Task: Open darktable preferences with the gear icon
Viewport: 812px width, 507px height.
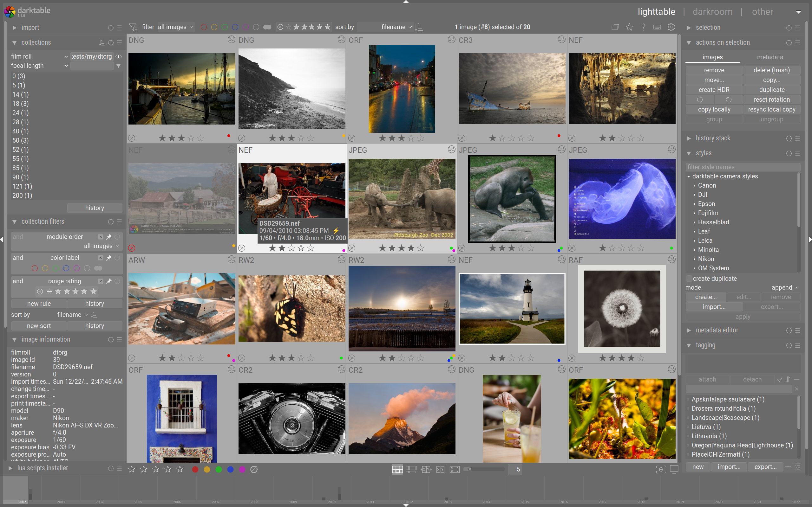Action: (x=671, y=27)
